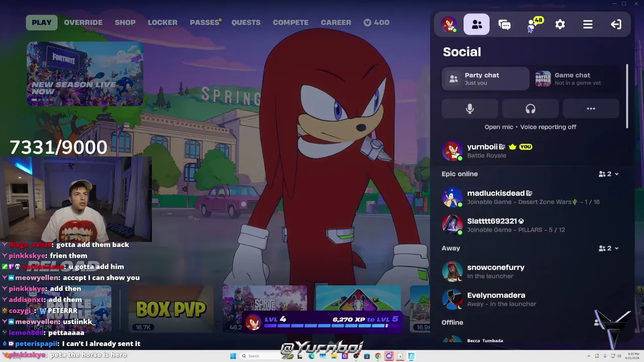Click the exit arrow icon
Screen dimensions: 644x362
coord(616,24)
